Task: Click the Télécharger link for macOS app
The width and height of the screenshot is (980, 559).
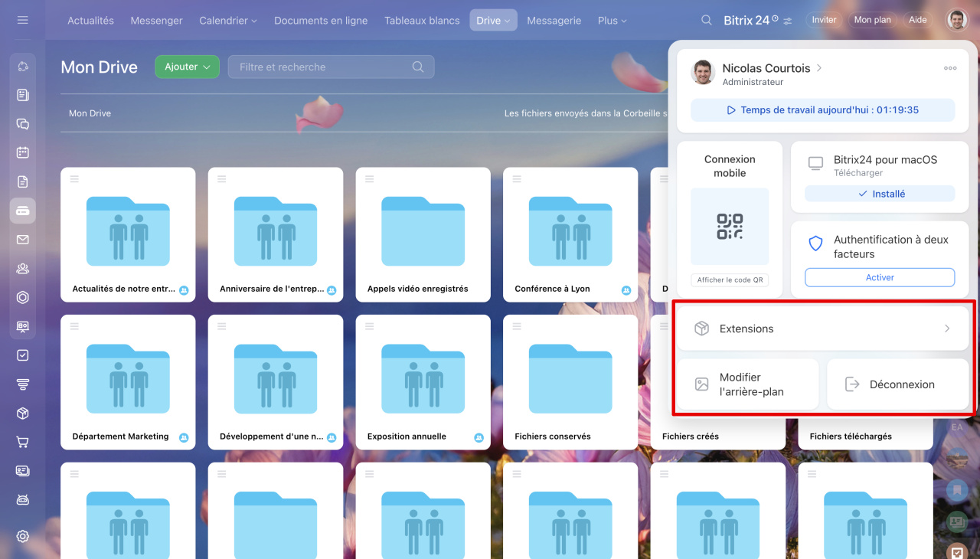Action: click(858, 173)
